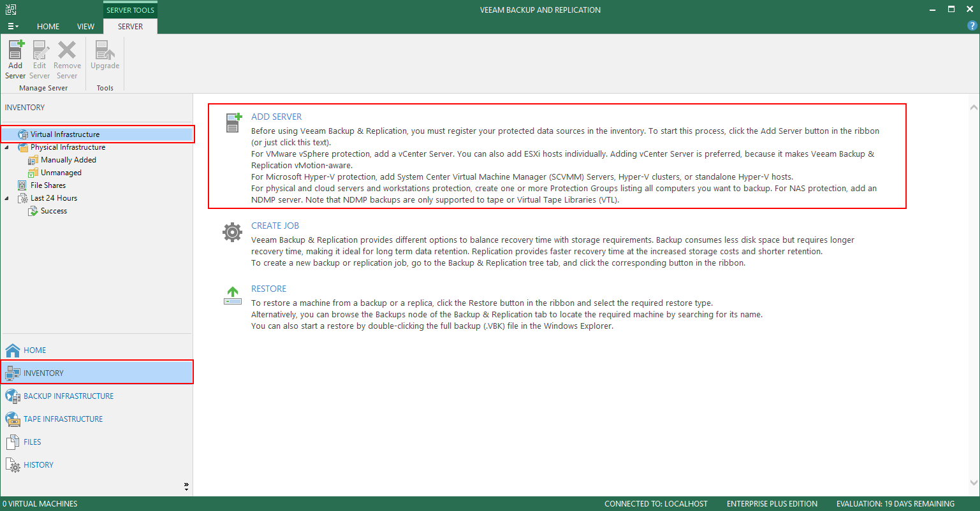Click the Physical Infrastructure node icon
This screenshot has height=511, width=980.
click(23, 147)
